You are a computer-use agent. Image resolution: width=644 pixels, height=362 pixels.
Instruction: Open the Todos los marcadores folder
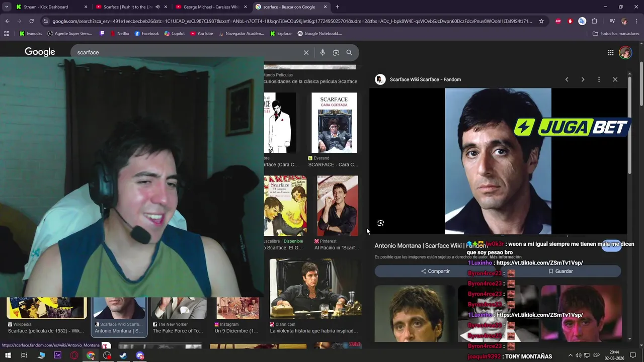pyautogui.click(x=616, y=34)
